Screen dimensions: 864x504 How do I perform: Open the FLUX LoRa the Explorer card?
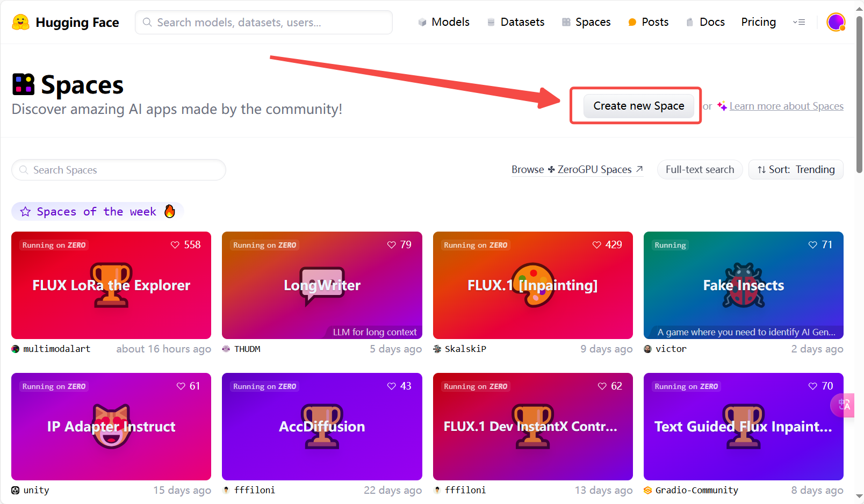pyautogui.click(x=111, y=285)
